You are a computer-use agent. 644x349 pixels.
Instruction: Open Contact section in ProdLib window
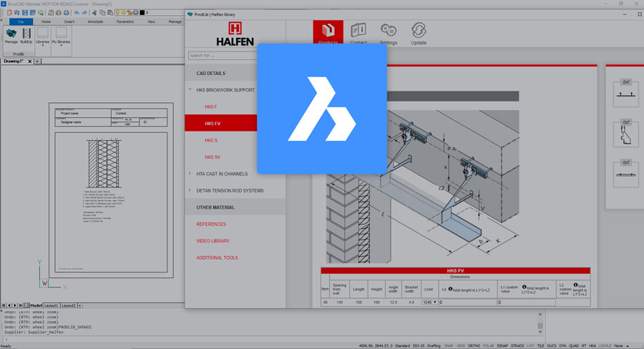(x=358, y=34)
